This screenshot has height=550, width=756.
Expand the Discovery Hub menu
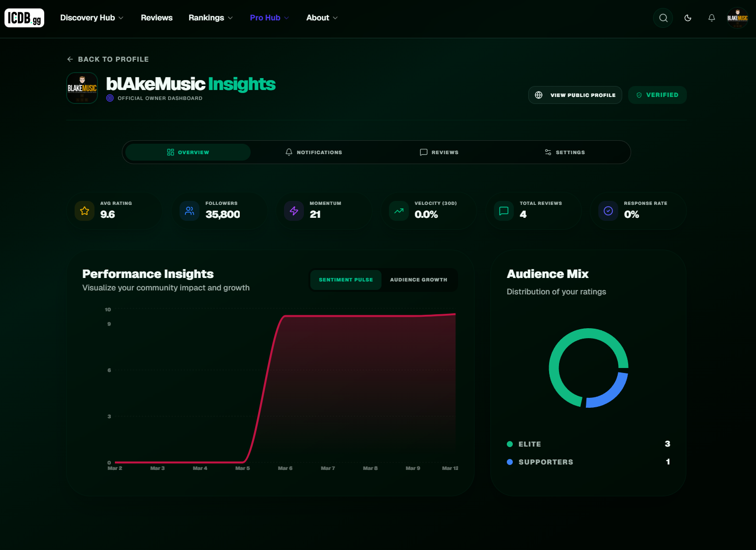pyautogui.click(x=92, y=18)
